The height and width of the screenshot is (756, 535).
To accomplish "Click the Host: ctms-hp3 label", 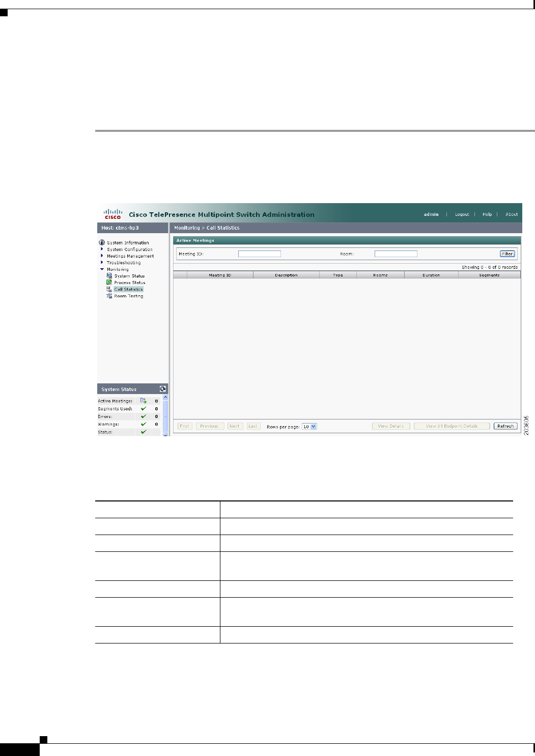I will pos(120,228).
